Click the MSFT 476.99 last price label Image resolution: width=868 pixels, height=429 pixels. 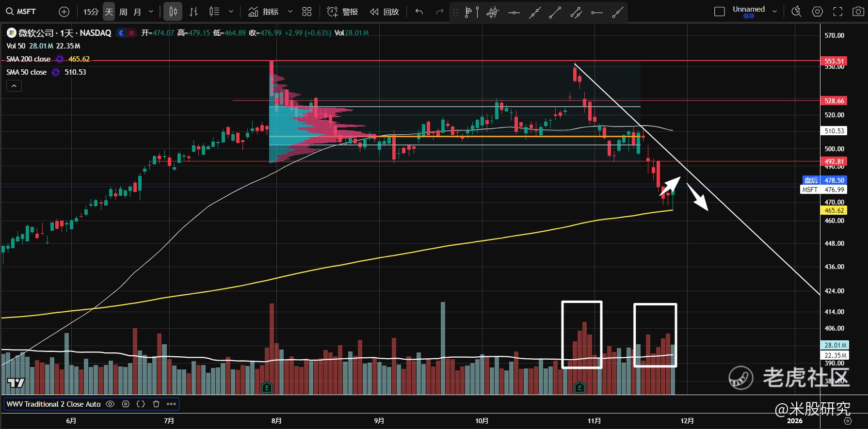pyautogui.click(x=824, y=190)
